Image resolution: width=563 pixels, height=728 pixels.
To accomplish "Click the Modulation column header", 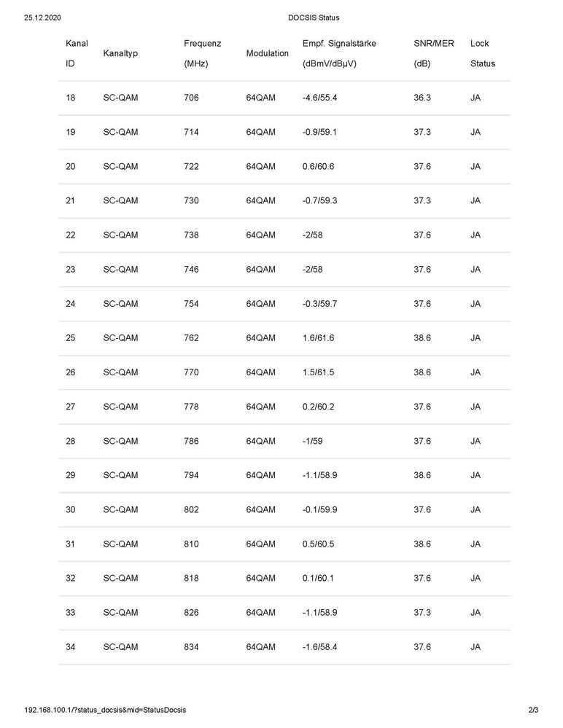I will point(268,54).
